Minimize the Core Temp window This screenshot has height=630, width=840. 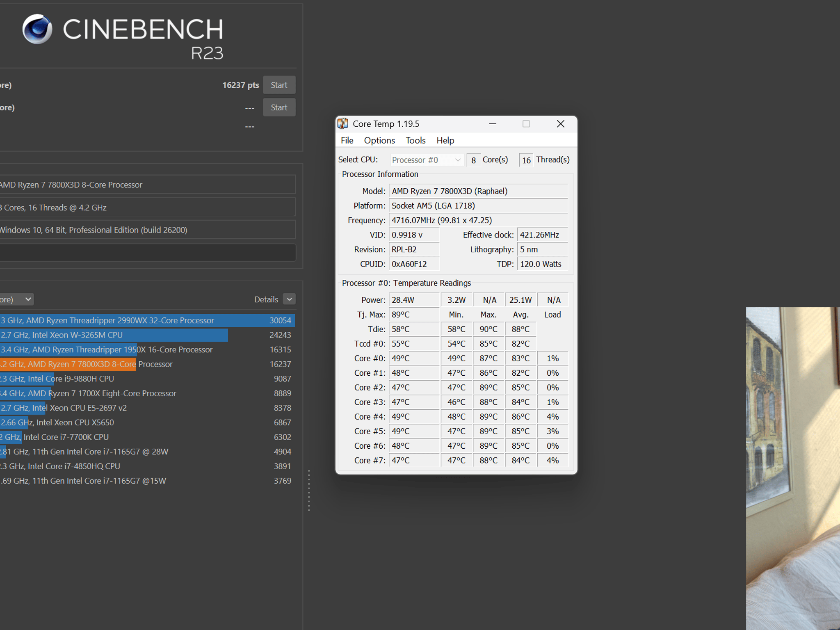pyautogui.click(x=493, y=124)
